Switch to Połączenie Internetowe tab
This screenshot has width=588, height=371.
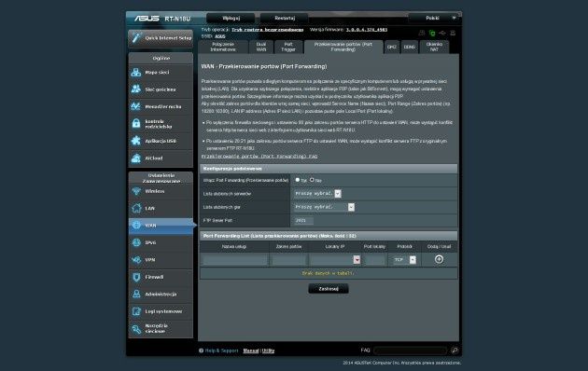pos(223,47)
